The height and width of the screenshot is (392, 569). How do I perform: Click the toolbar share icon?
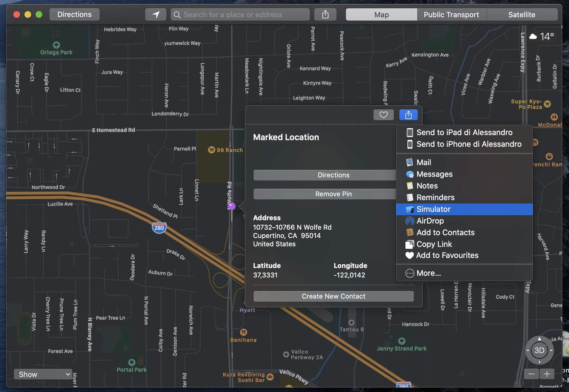pyautogui.click(x=325, y=14)
